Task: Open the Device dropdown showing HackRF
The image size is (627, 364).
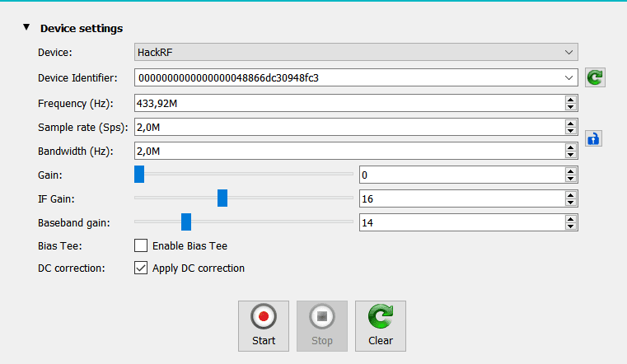Action: pyautogui.click(x=356, y=53)
